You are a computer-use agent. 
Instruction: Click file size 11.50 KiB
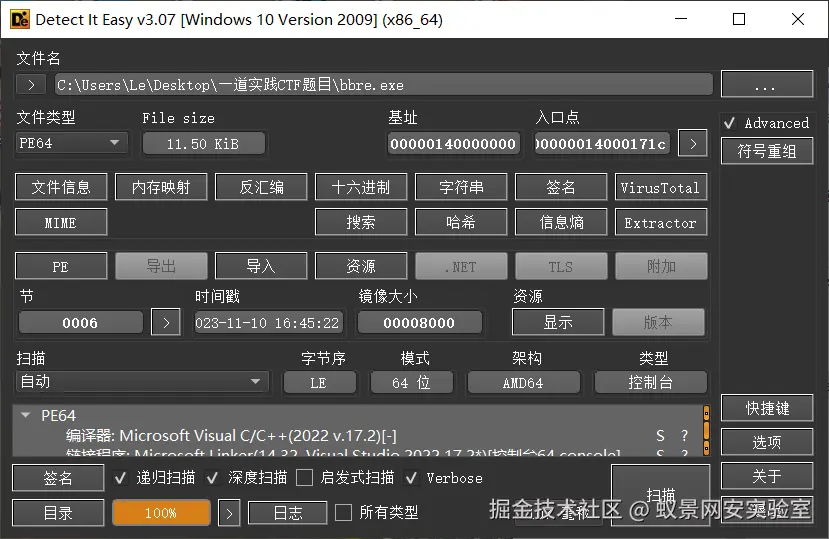coord(203,143)
